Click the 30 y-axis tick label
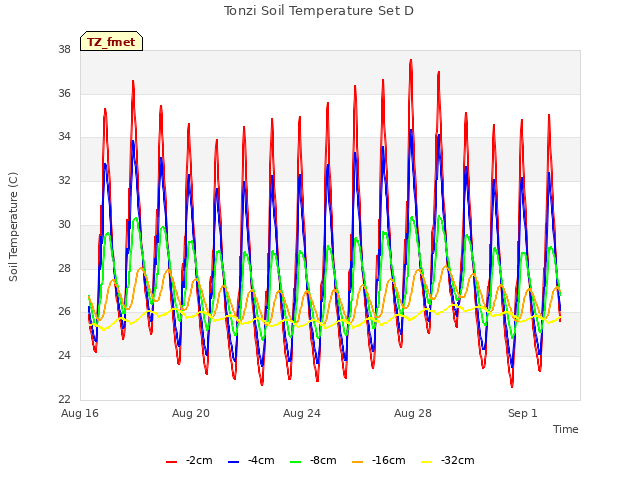 click(x=64, y=224)
